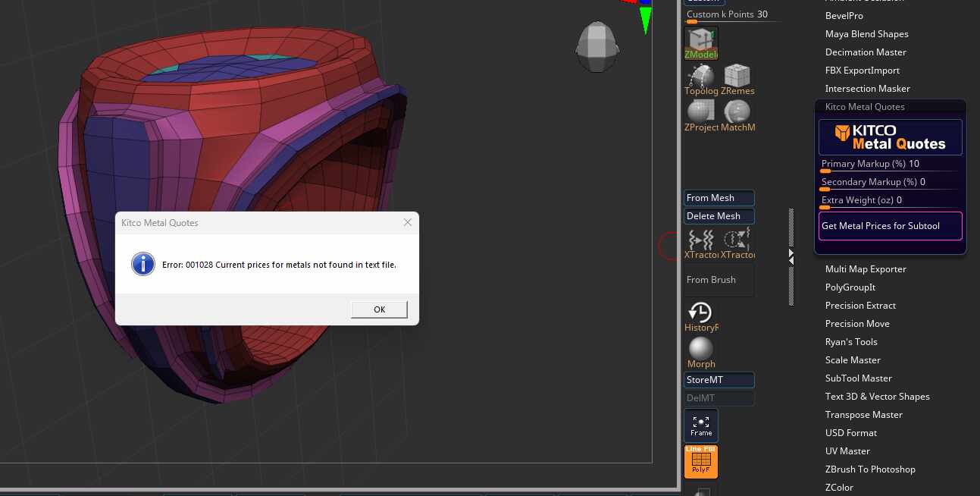Click the Frame icon

pos(700,425)
